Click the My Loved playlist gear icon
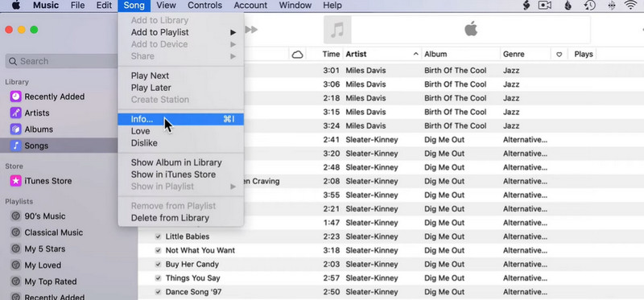The width and height of the screenshot is (644, 300). (x=15, y=265)
